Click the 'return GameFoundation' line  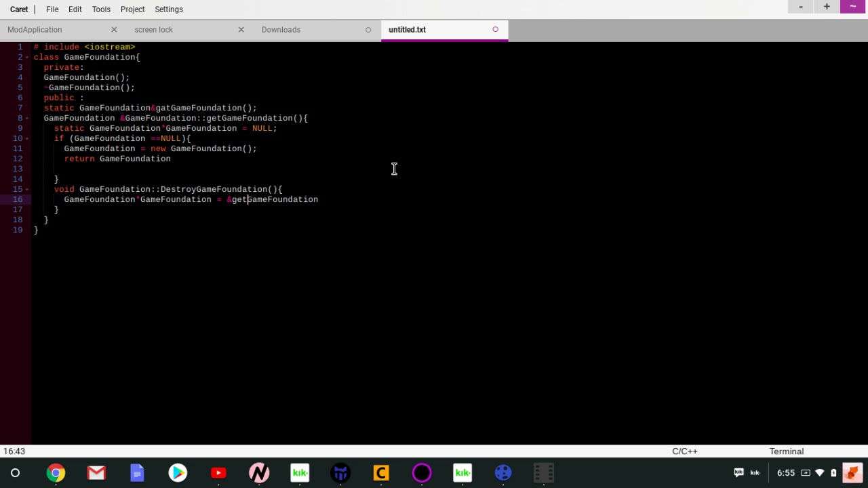pyautogui.click(x=117, y=159)
